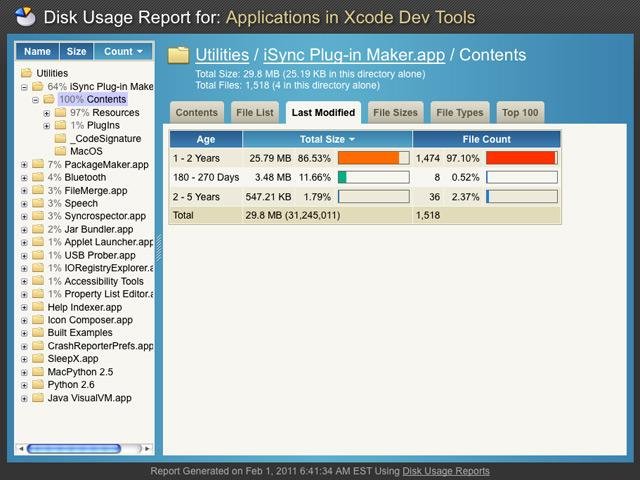
Task: Click the large folder icon beside Utilities breadcrumb
Action: 178,55
